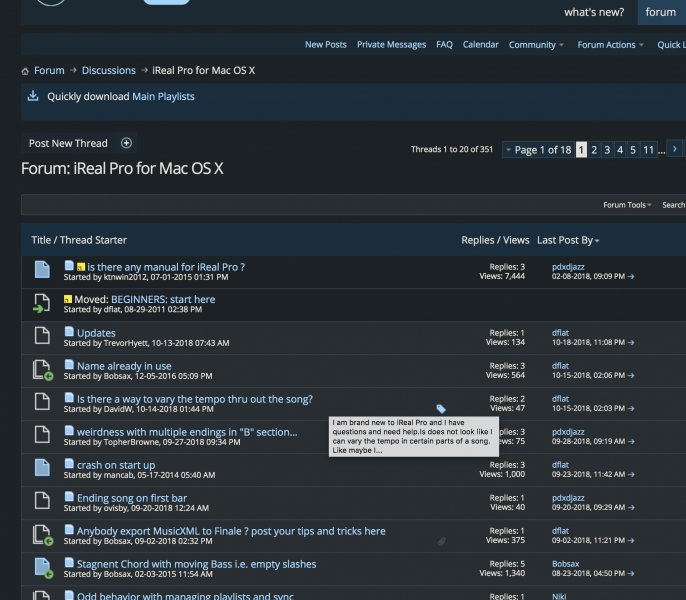Image resolution: width=686 pixels, height=600 pixels.
Task: Open the Page 1 of 18 page selector
Action: coord(539,150)
